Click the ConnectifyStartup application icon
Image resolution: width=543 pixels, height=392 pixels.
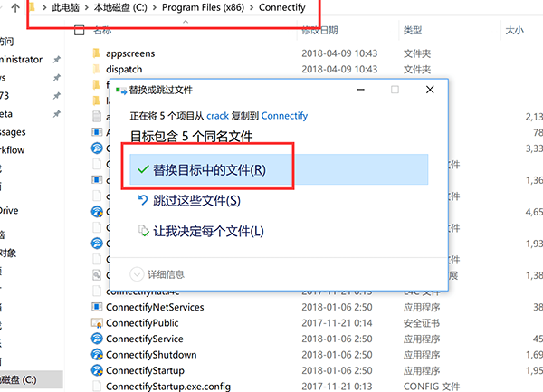[x=97, y=370]
